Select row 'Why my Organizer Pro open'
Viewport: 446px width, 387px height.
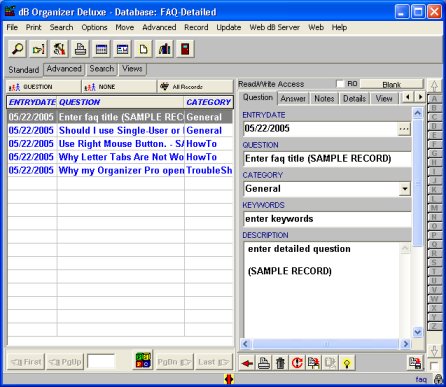click(x=120, y=170)
